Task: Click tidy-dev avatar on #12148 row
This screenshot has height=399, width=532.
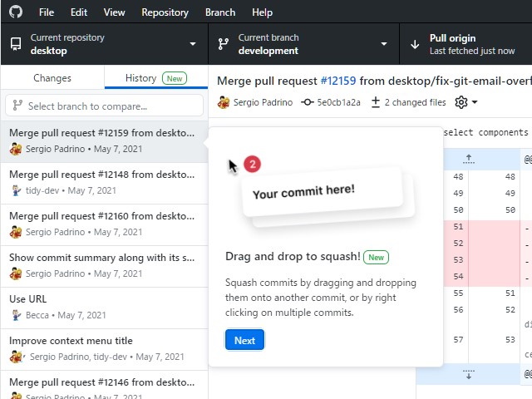Action: click(x=16, y=190)
